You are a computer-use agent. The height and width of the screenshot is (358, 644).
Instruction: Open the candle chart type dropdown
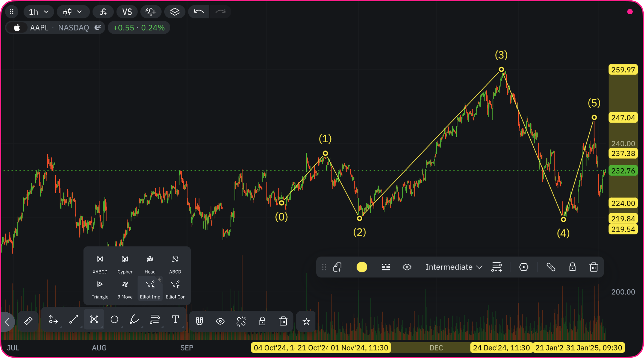72,12
